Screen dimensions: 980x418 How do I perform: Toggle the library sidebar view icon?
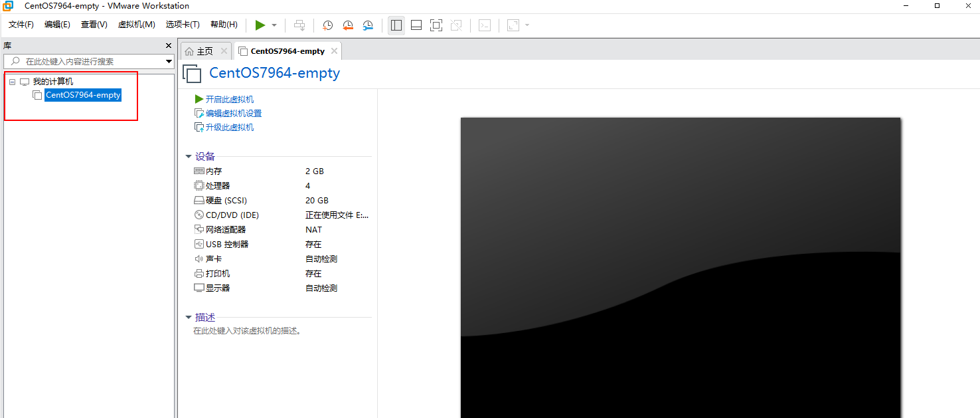[396, 25]
